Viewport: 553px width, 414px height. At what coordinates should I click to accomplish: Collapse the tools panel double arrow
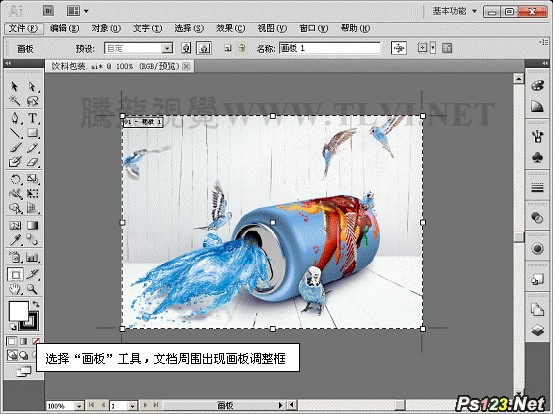8,63
